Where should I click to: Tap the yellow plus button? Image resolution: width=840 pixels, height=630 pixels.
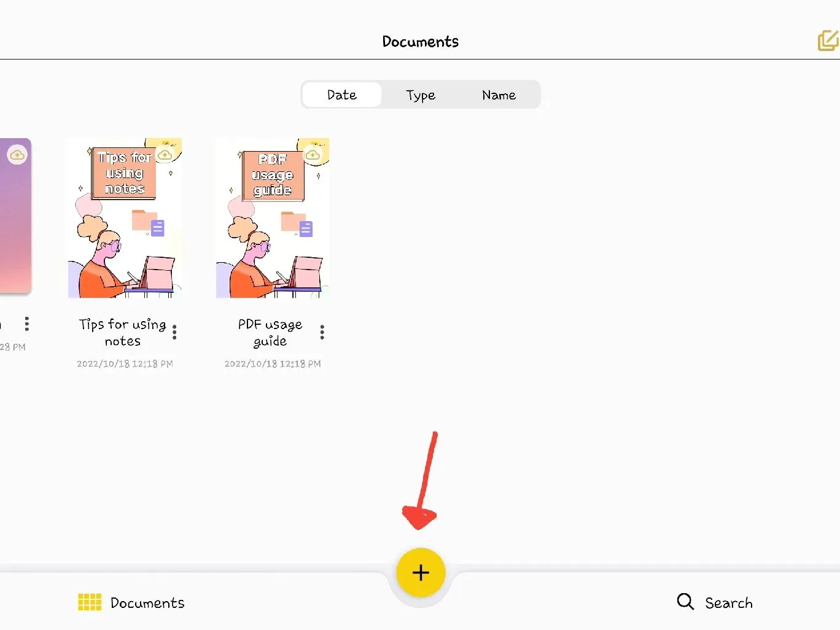421,572
